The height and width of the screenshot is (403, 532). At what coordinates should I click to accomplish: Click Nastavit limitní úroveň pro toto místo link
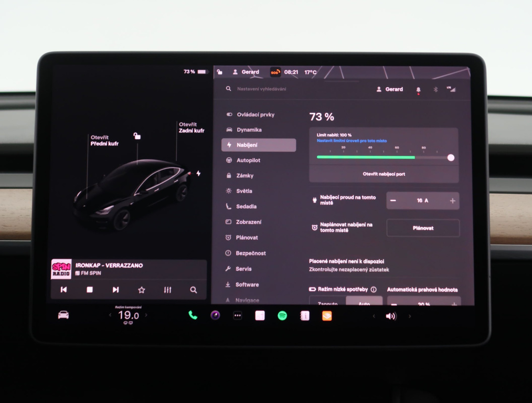coord(352,141)
